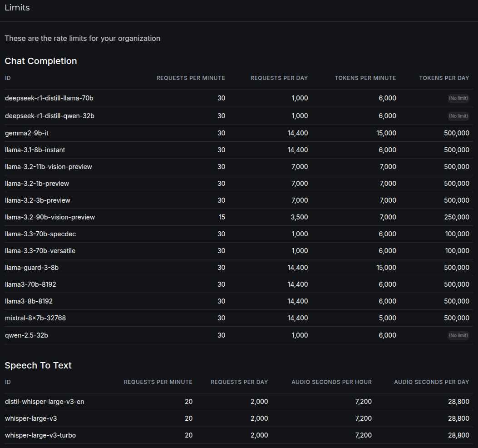Select whisper-large-v3-turbo model name
The image size is (478, 448).
click(x=40, y=435)
